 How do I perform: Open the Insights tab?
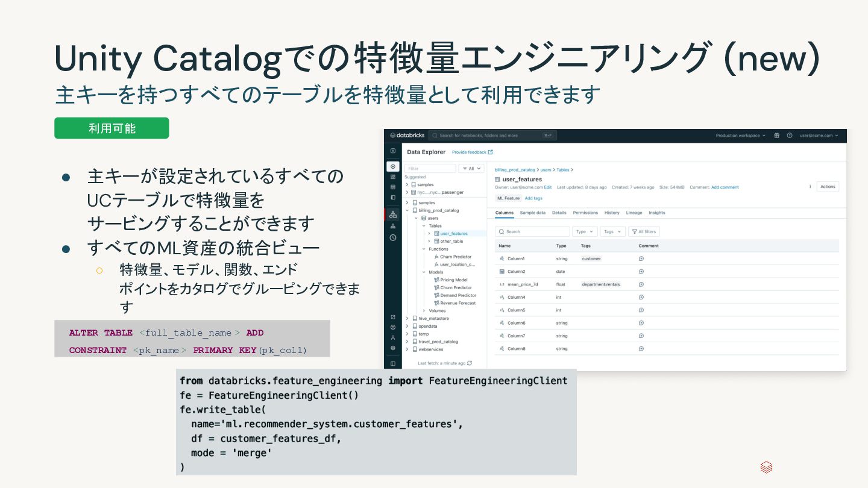(x=657, y=213)
